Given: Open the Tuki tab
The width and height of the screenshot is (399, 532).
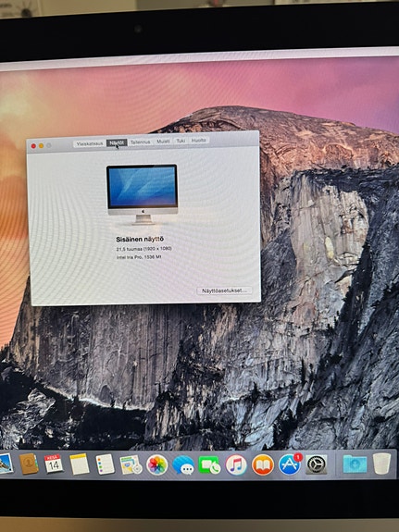Looking at the screenshot, I should [x=181, y=141].
